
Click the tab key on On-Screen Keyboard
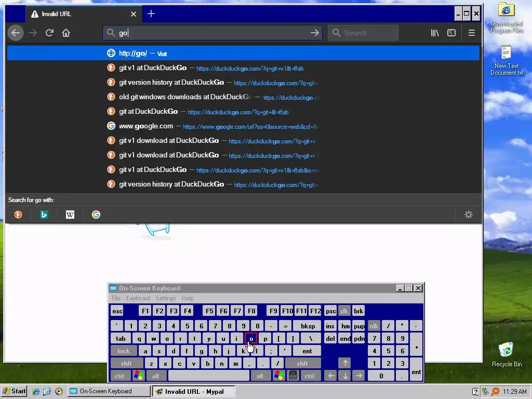[x=121, y=338]
